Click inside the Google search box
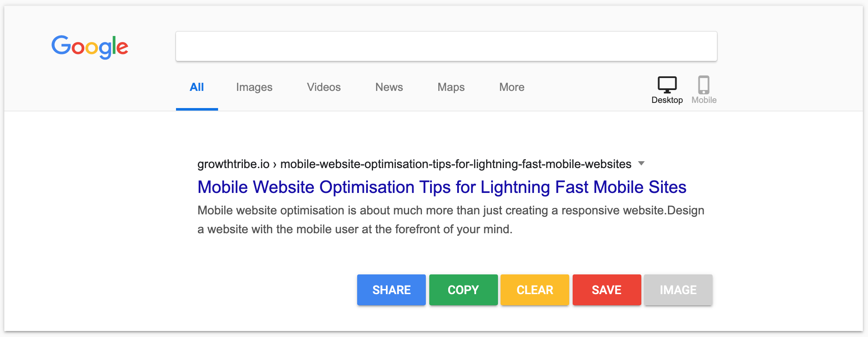 [x=446, y=46]
